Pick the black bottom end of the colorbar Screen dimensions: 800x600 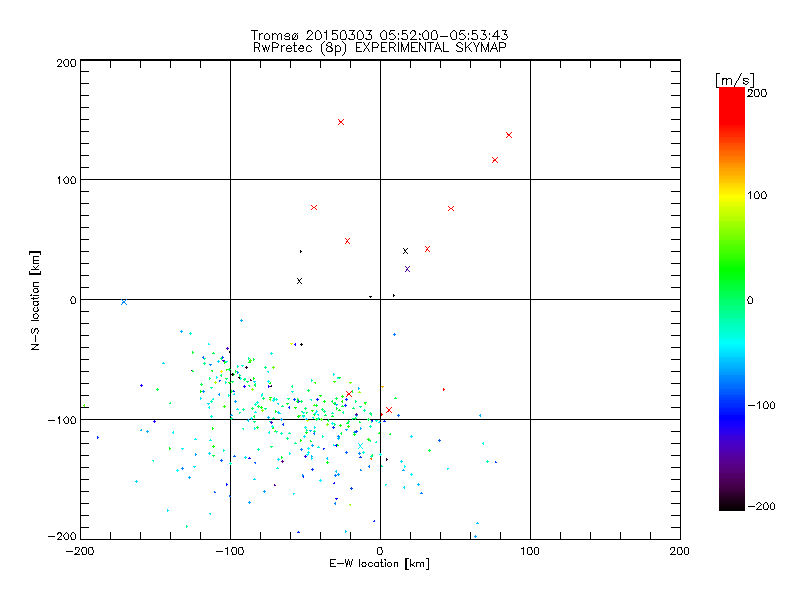[732, 505]
